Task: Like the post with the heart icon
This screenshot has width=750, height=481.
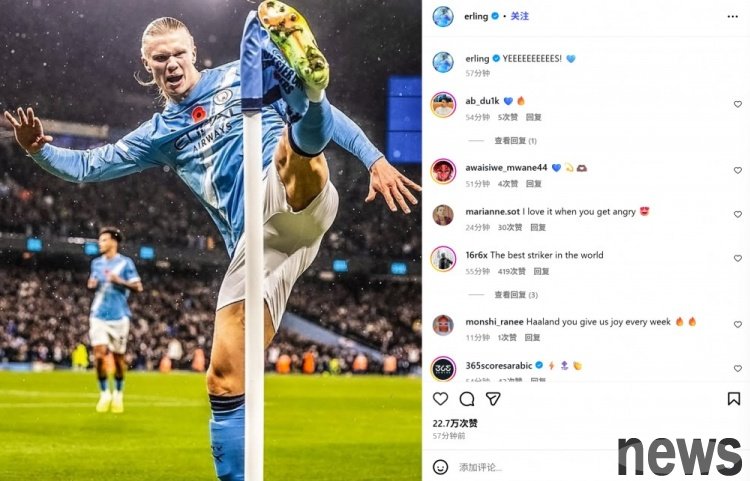Action: [x=440, y=399]
